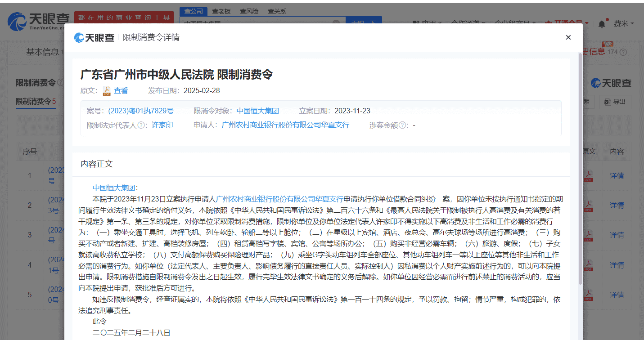This screenshot has width=644, height=340.
Task: Click the 导出 export button
Action: (614, 102)
